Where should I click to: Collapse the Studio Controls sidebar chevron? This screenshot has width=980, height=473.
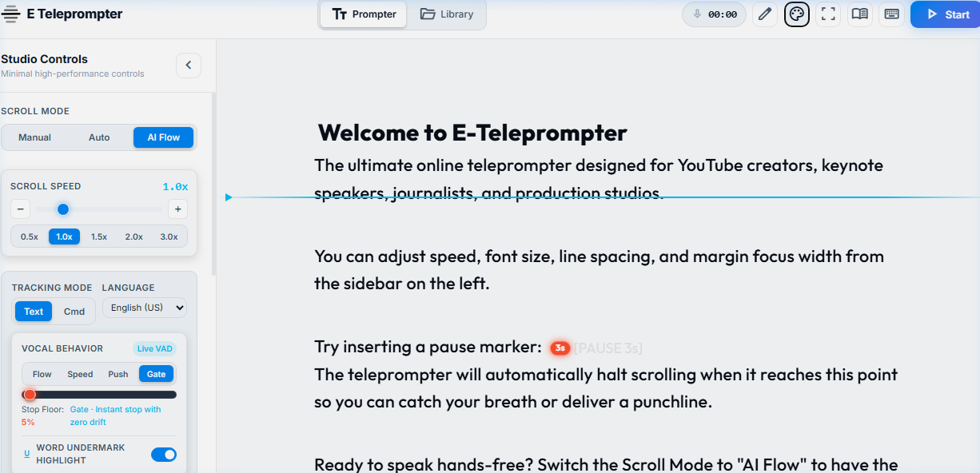(x=189, y=66)
